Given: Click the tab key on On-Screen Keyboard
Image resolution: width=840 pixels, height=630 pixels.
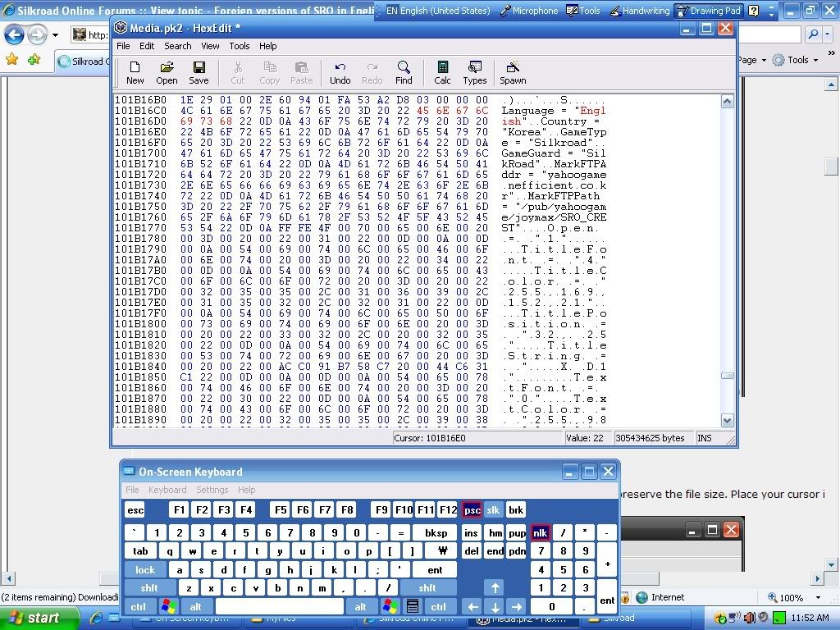Looking at the screenshot, I should click(140, 550).
